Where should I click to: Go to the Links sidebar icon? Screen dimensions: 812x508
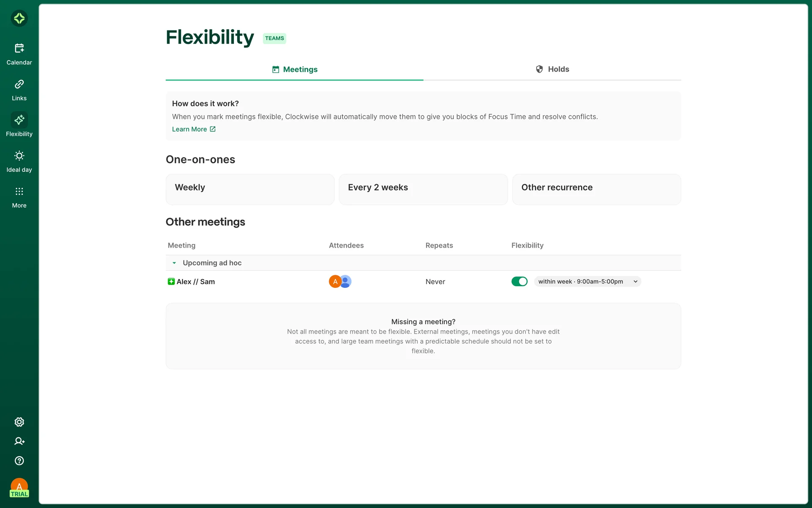point(19,84)
